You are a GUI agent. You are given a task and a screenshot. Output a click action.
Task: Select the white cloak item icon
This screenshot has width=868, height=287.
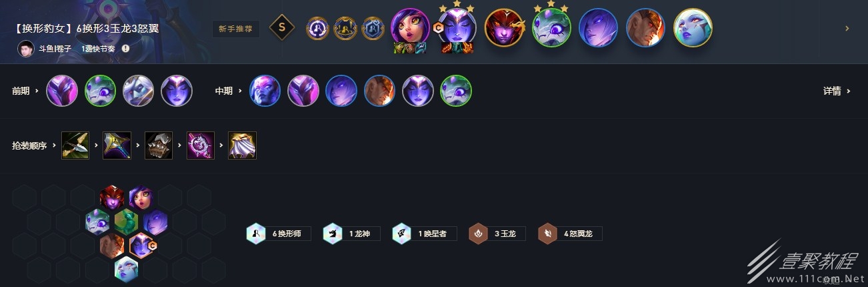(242, 146)
